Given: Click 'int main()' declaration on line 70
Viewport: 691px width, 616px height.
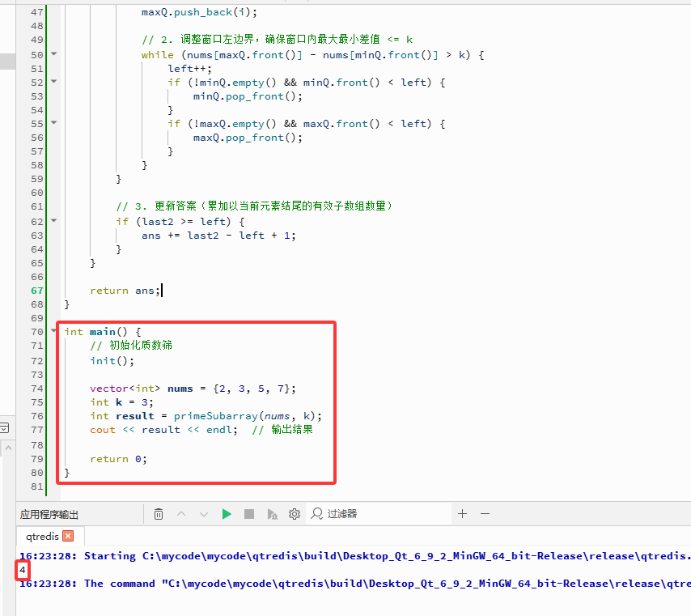Looking at the screenshot, I should 96,332.
